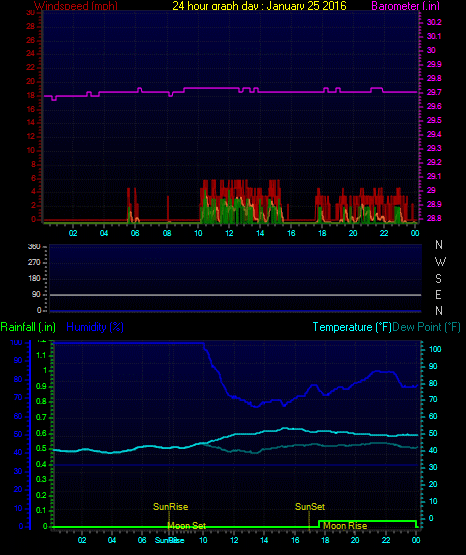Click the 29.7 barometer scale value
Screen dimensions: 466x555
click(x=434, y=92)
